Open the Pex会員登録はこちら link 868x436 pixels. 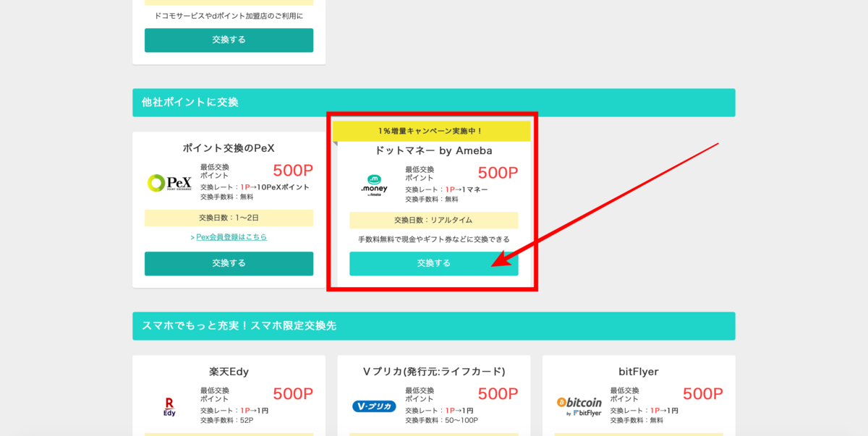click(231, 237)
